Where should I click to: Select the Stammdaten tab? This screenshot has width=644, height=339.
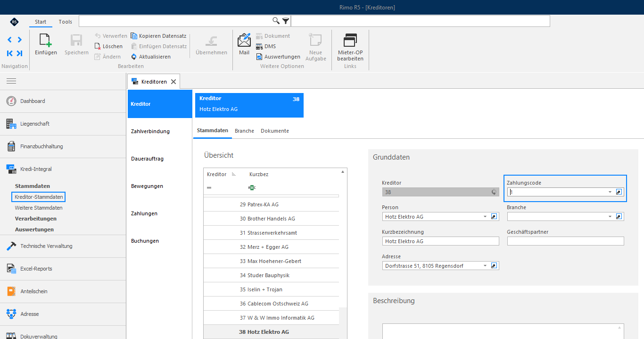click(213, 131)
